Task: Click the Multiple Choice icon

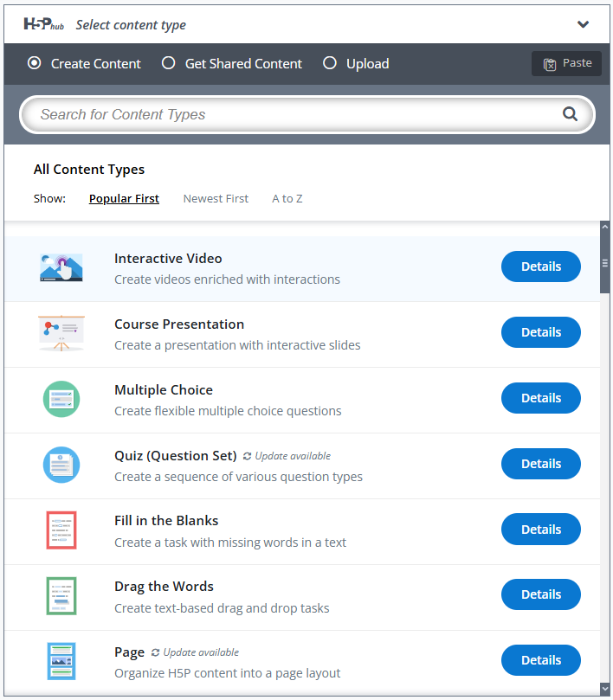Action: pyautogui.click(x=61, y=399)
